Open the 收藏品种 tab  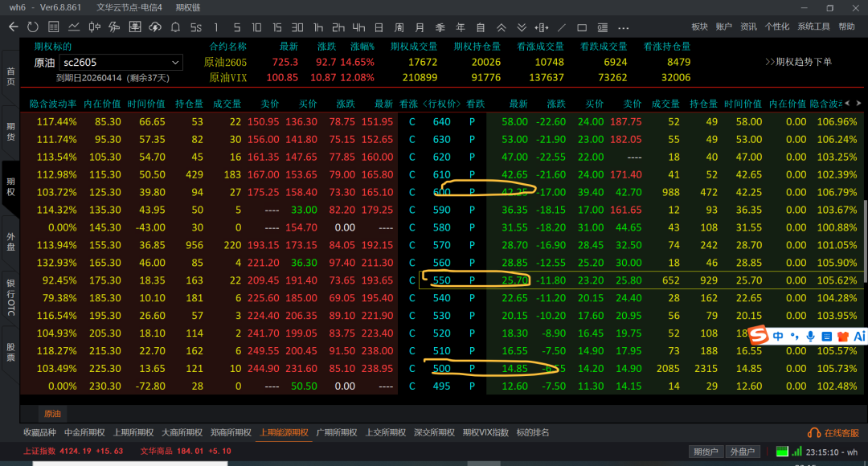39,432
